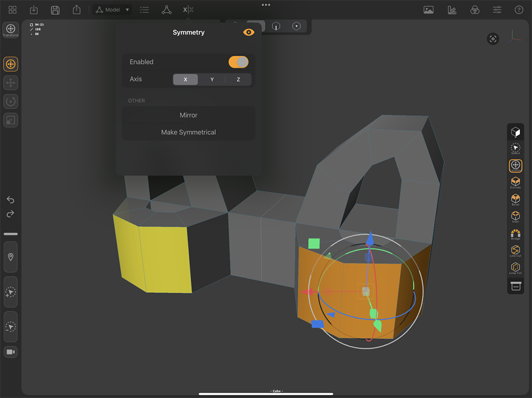Undo the last action
The image size is (532, 398).
click(11, 200)
